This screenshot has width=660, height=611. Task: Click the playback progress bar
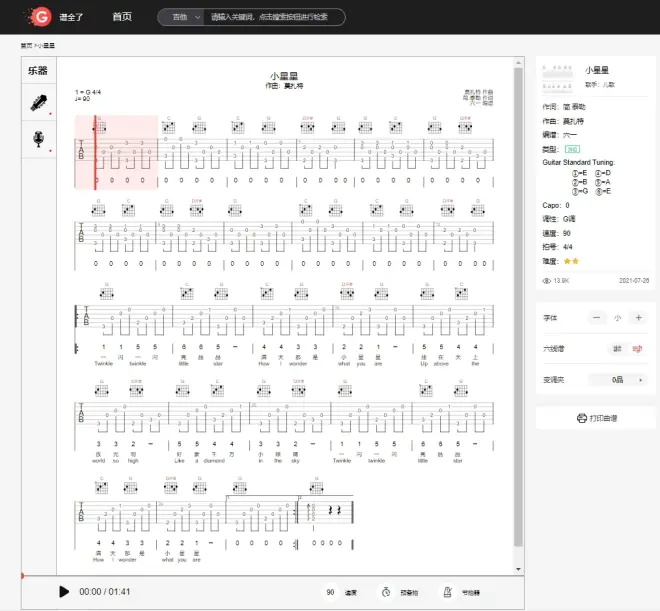270,576
